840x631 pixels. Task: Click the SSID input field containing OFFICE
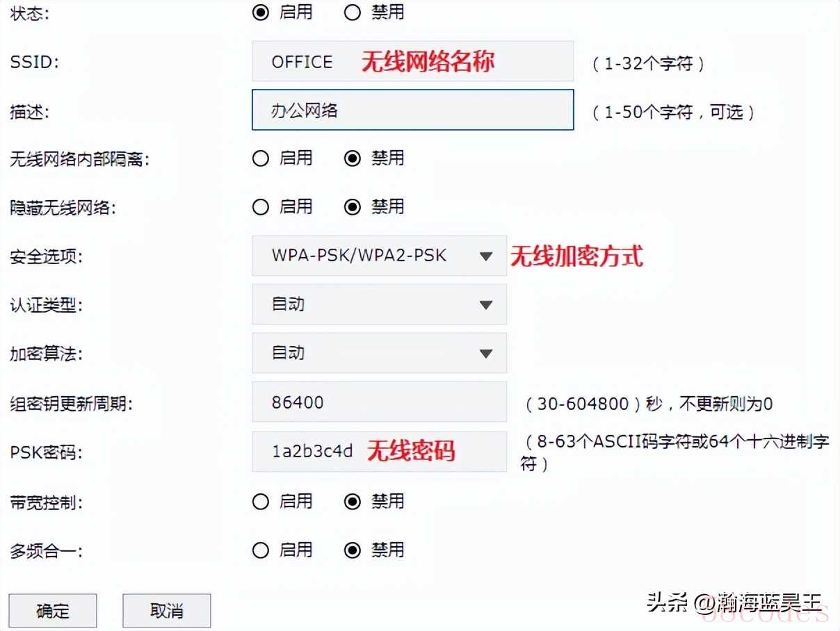[x=412, y=61]
